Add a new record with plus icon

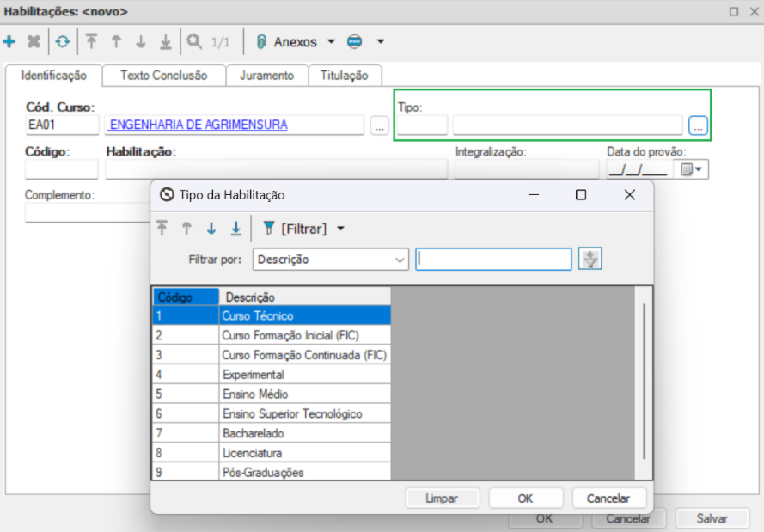(x=9, y=42)
